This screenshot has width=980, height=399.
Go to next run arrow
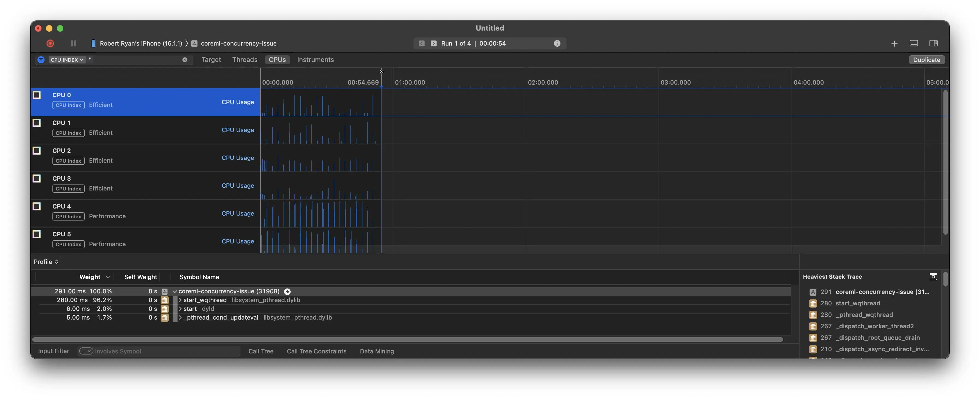433,43
